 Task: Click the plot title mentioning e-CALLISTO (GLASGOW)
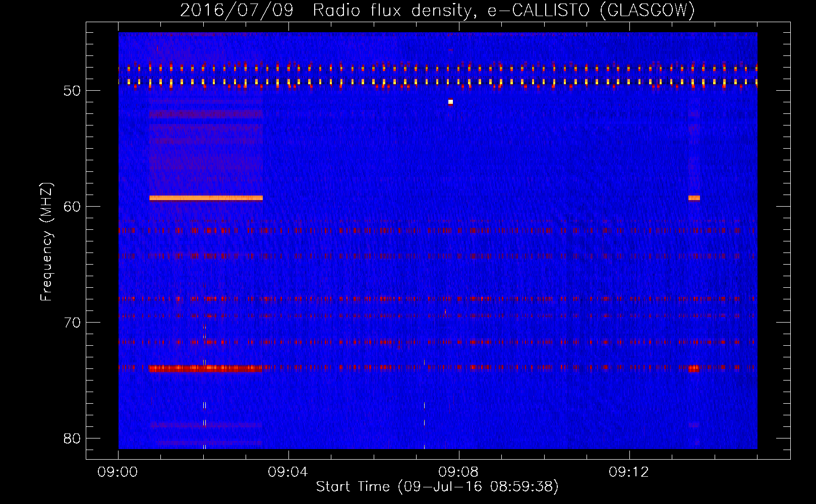coord(437,10)
